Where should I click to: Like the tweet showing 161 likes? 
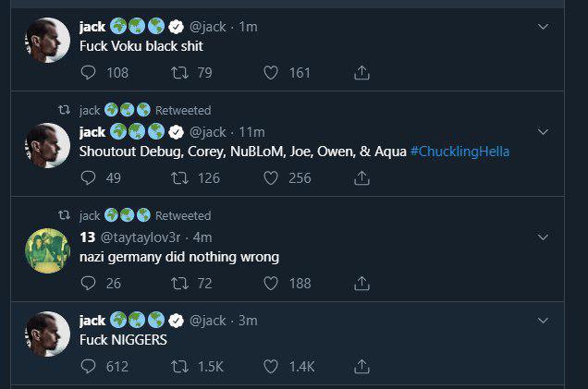pos(271,72)
